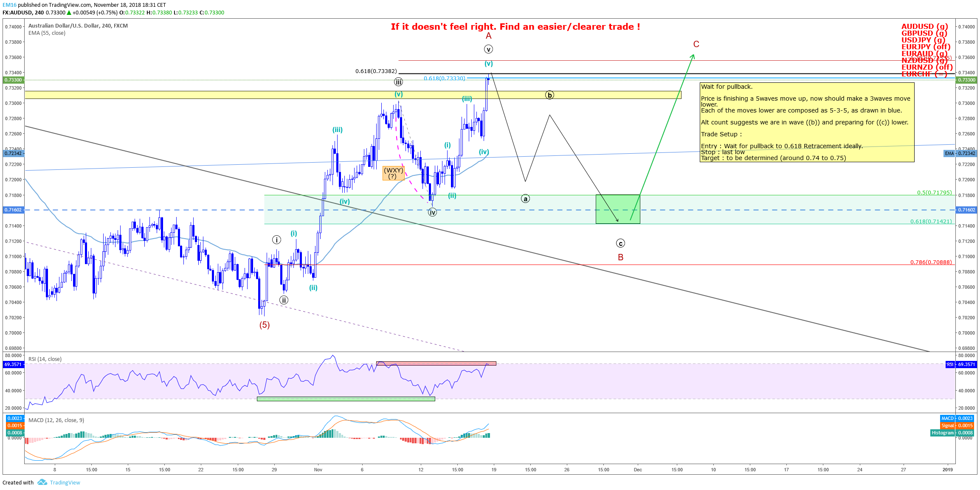The image size is (980, 490).
Task: Click the green 0.73300 price tag on right axis
Action: tap(966, 80)
